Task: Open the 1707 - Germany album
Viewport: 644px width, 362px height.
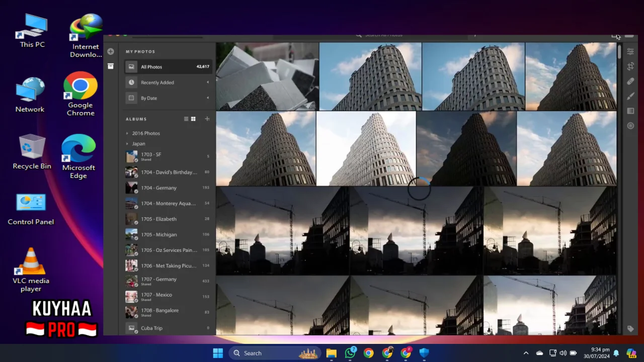Action: click(169, 281)
